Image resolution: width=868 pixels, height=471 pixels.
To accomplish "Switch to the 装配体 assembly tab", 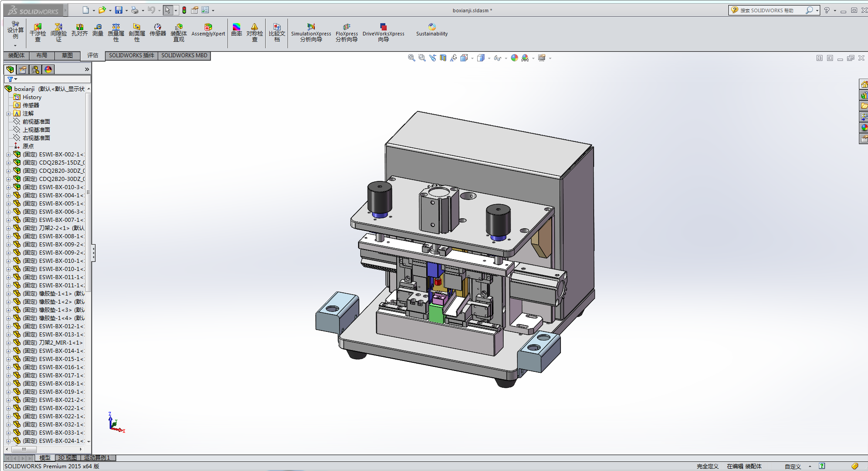I will (16, 55).
